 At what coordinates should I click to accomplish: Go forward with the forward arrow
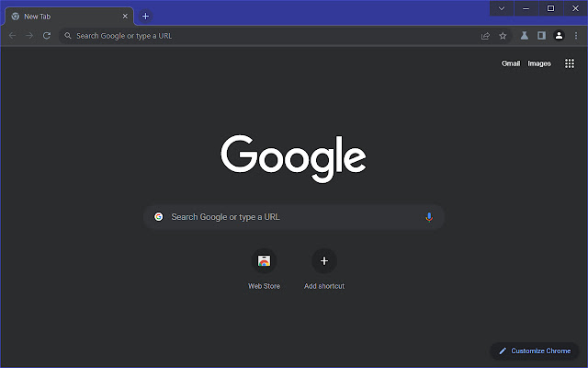click(x=29, y=36)
